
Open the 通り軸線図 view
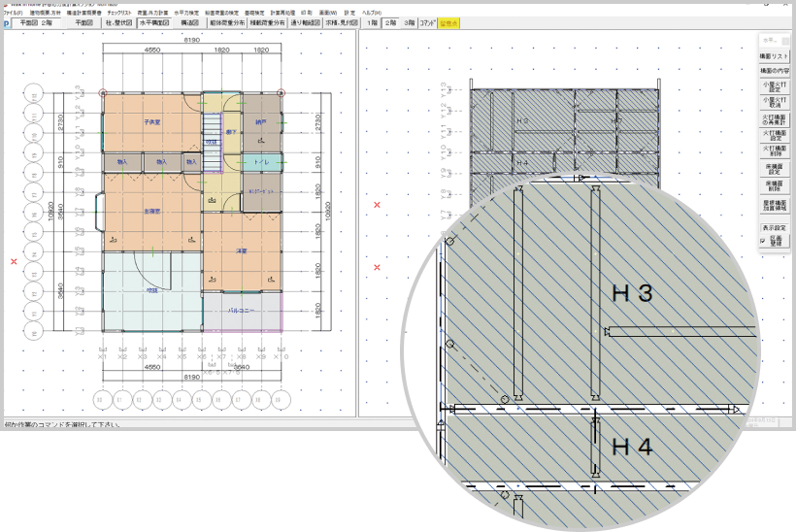tap(305, 23)
